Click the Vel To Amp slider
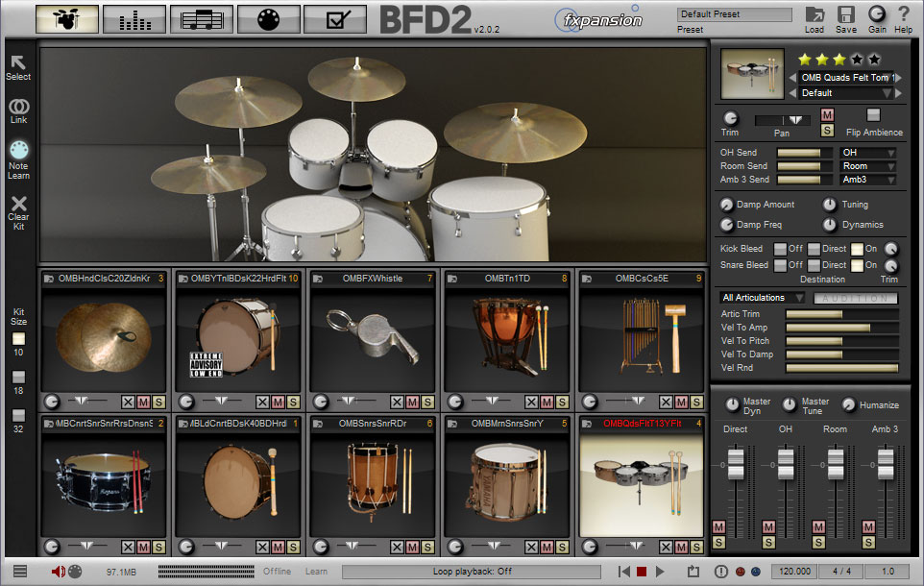Screen dimensions: 924x586 [x=842, y=328]
